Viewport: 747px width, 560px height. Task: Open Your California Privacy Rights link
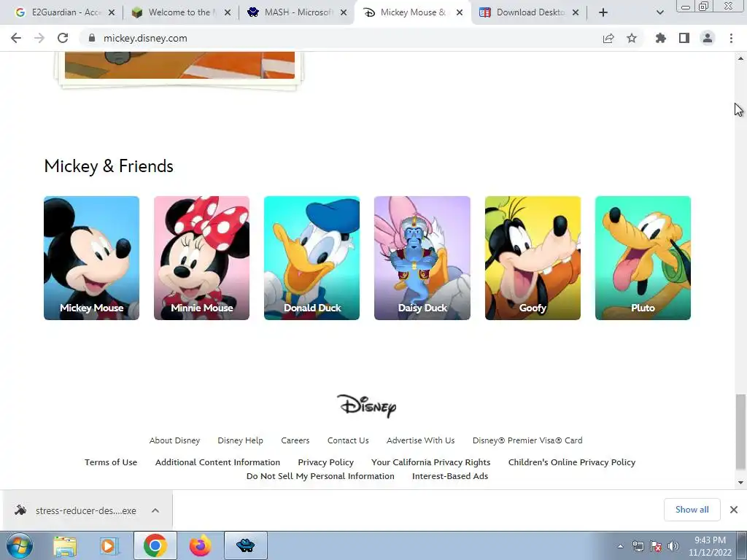(x=430, y=462)
